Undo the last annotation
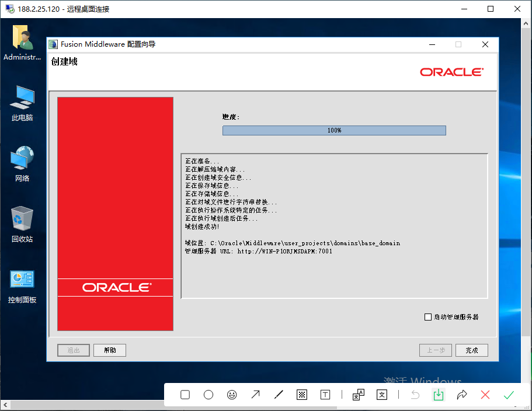Screen dimensions: 532x411 pos(415,395)
